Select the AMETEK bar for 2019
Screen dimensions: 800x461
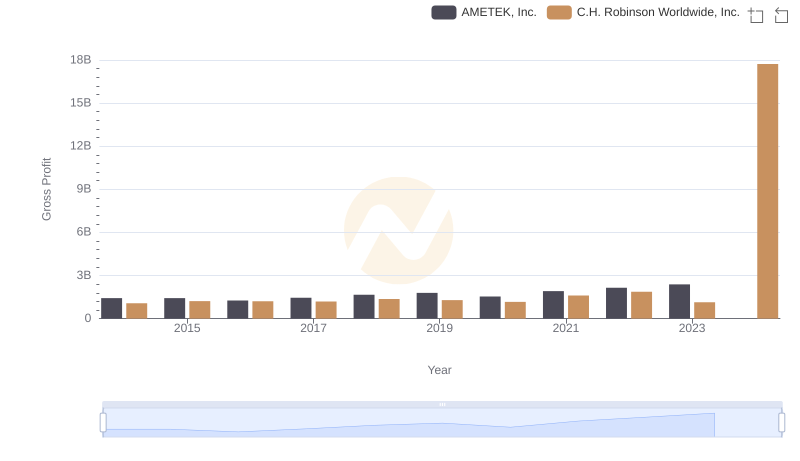[427, 305]
